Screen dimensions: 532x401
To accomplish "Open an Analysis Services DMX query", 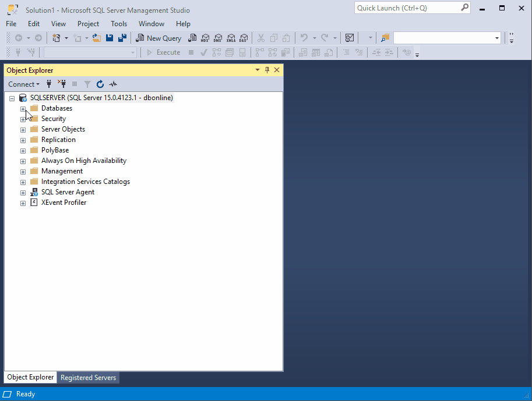I will coord(218,38).
